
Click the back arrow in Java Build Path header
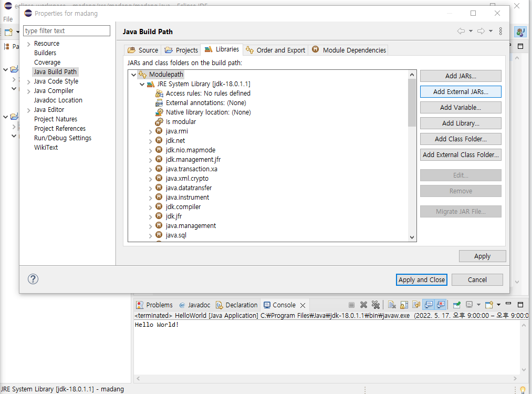(x=461, y=31)
